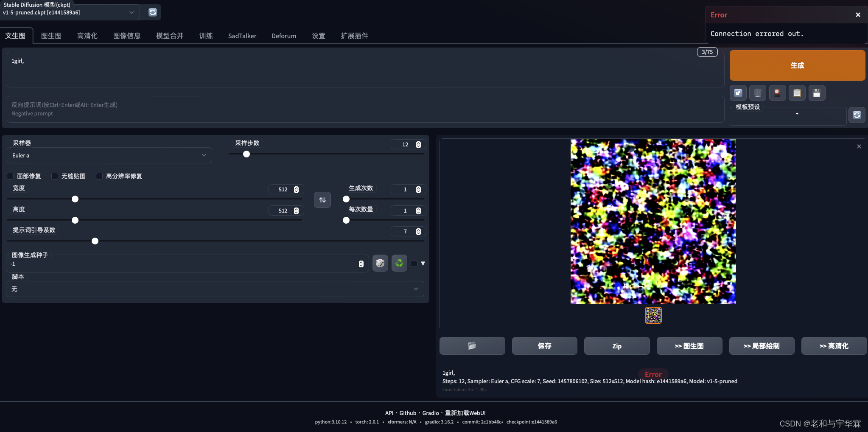Toggle the 高分辨率修复 option
This screenshot has width=868, height=432.
99,176
